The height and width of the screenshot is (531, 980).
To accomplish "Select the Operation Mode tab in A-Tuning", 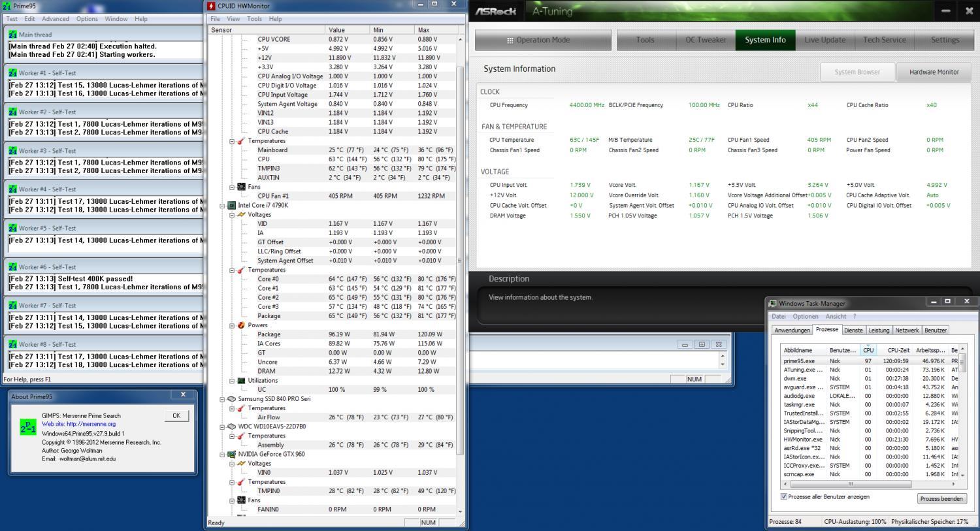I will 543,40.
